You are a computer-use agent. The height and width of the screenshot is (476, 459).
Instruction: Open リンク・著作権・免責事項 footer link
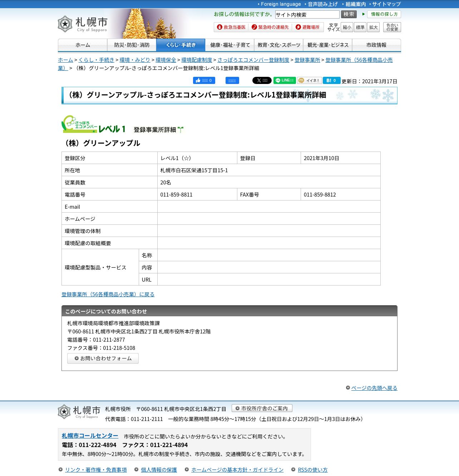tap(96, 470)
